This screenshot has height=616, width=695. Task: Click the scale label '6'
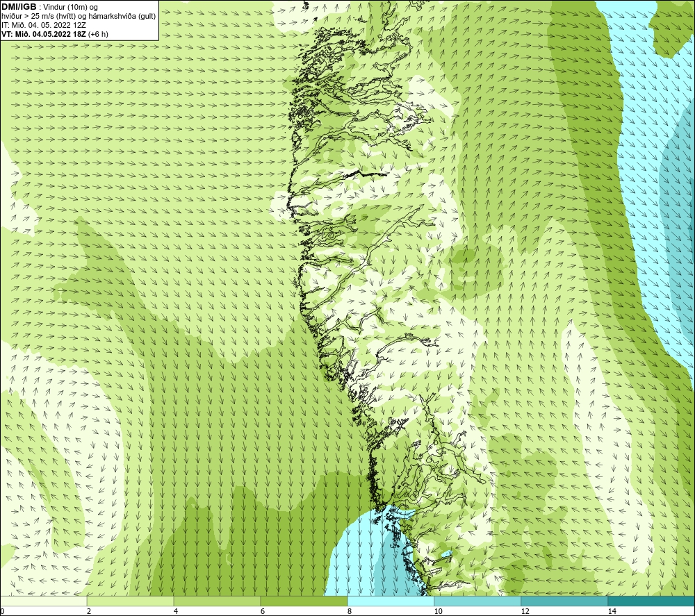[x=263, y=612]
